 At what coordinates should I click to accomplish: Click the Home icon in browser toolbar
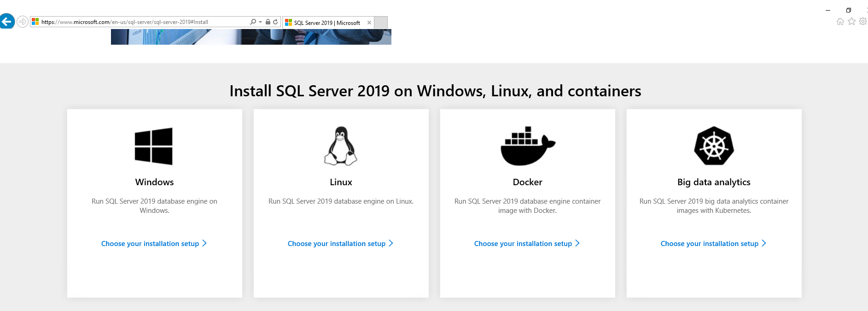[x=840, y=21]
